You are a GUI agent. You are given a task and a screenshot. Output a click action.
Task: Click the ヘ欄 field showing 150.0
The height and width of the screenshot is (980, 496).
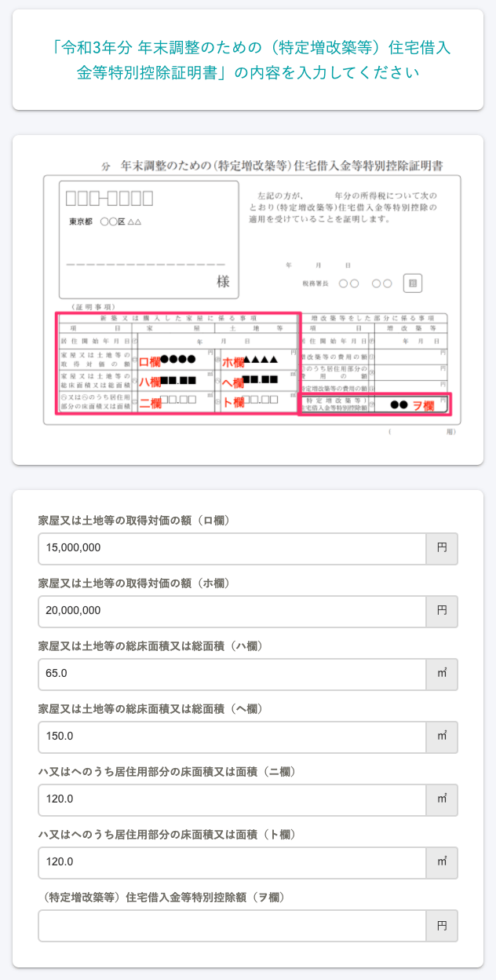pos(232,737)
